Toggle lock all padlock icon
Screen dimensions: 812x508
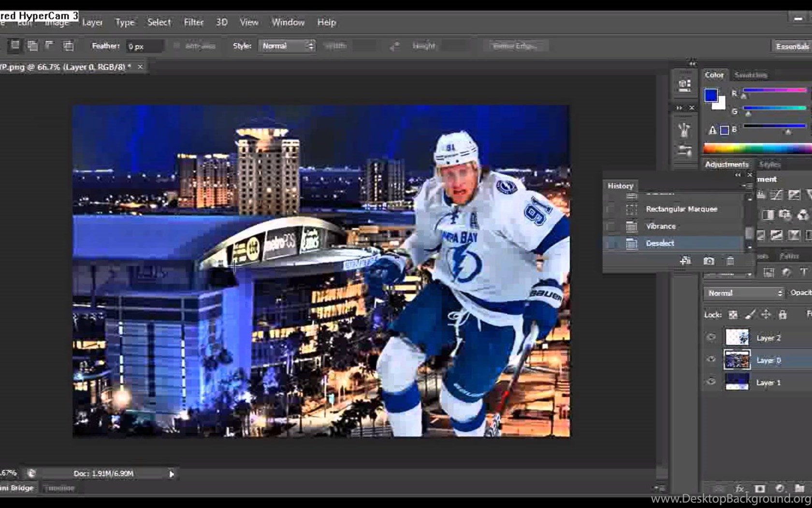tap(783, 314)
